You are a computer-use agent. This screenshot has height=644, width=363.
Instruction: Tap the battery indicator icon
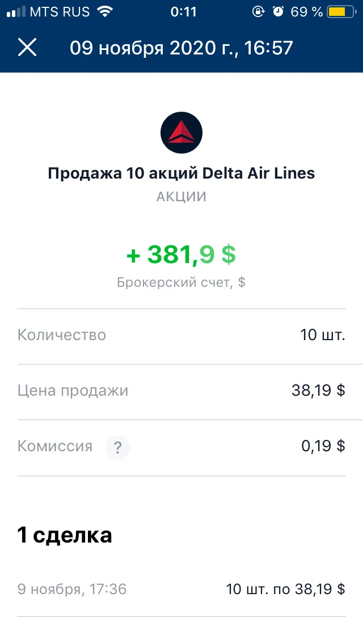(x=341, y=11)
